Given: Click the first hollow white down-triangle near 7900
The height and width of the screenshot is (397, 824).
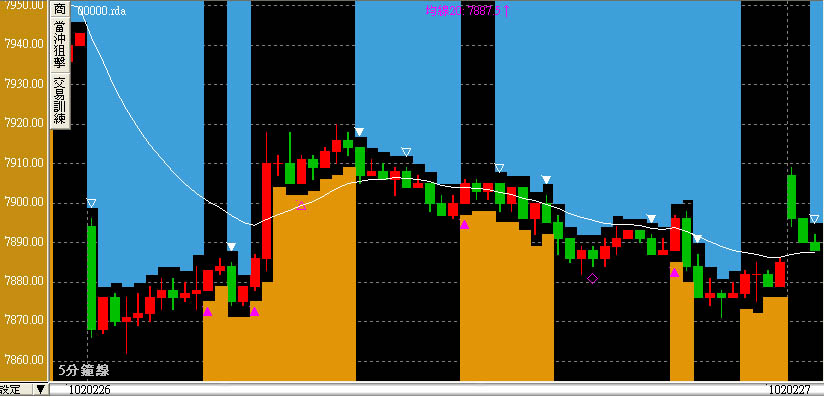Looking at the screenshot, I should (x=91, y=203).
